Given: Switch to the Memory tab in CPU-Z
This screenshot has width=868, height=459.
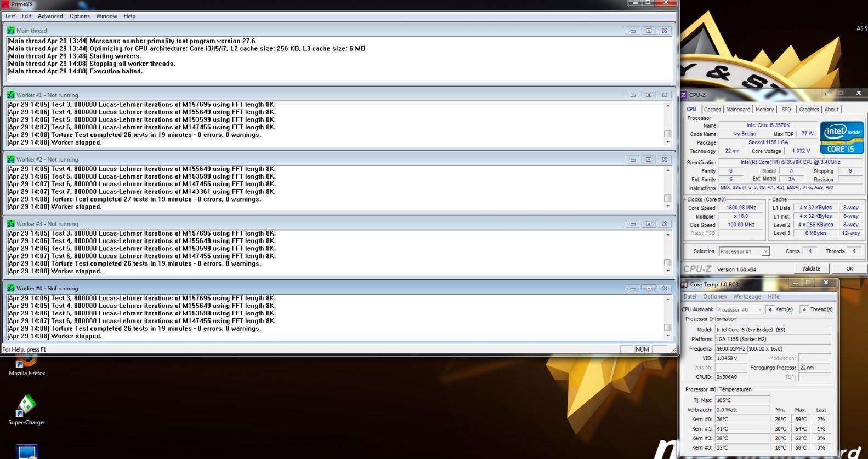Looking at the screenshot, I should pos(764,110).
